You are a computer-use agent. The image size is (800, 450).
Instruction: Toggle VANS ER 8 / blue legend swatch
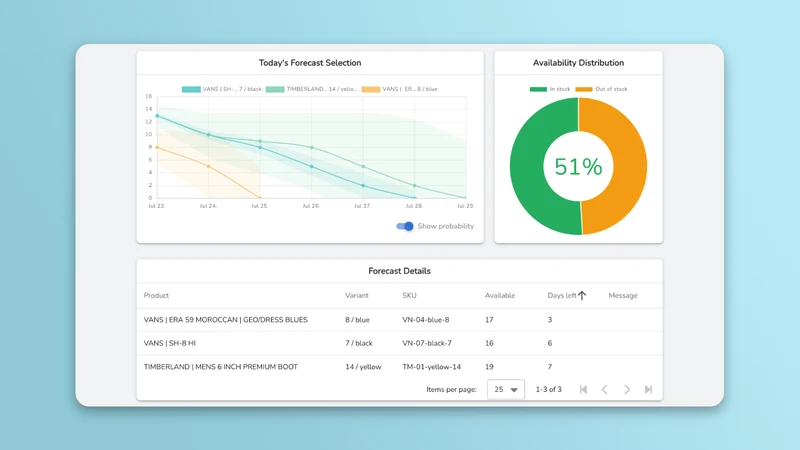click(x=371, y=89)
